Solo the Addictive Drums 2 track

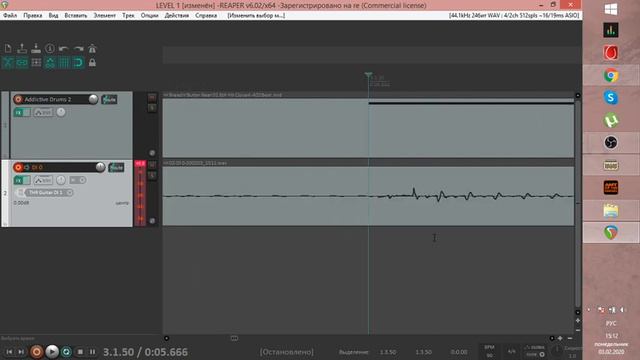152,108
